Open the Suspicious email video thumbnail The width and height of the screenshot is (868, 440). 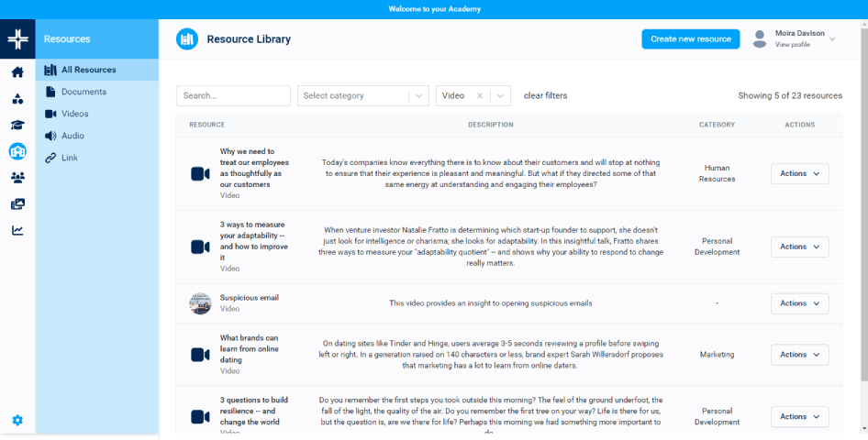pos(200,303)
